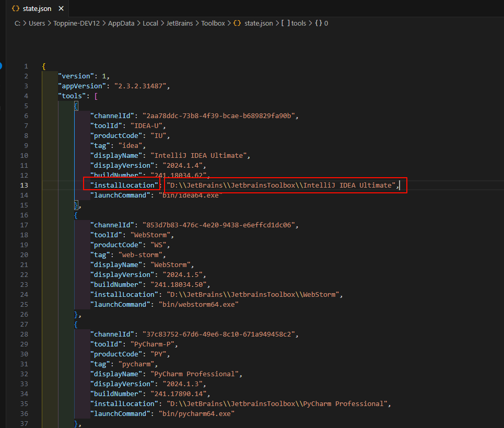
Task: Click the PyCharm Professional install path on line 35
Action: [277, 404]
